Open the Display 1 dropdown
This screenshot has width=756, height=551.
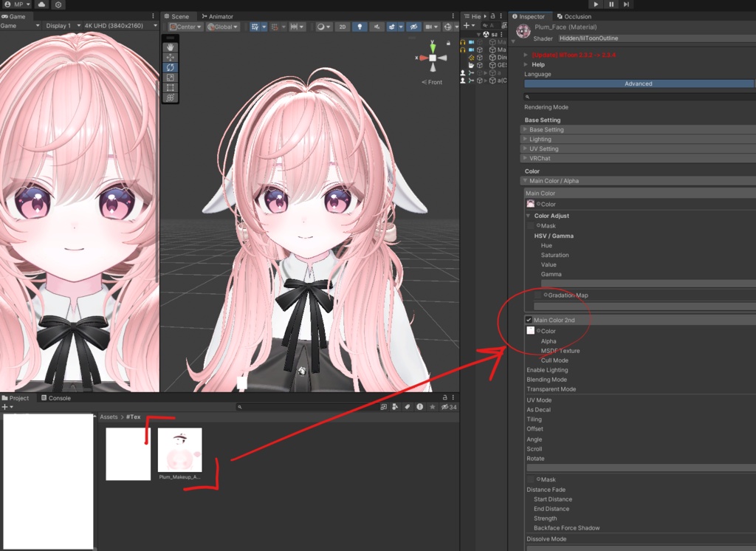click(x=63, y=26)
